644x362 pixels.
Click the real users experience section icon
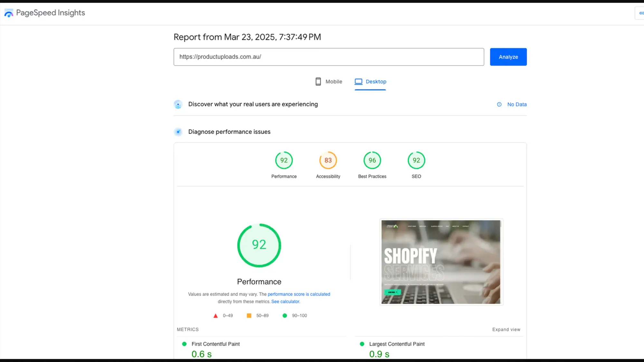coord(178,104)
